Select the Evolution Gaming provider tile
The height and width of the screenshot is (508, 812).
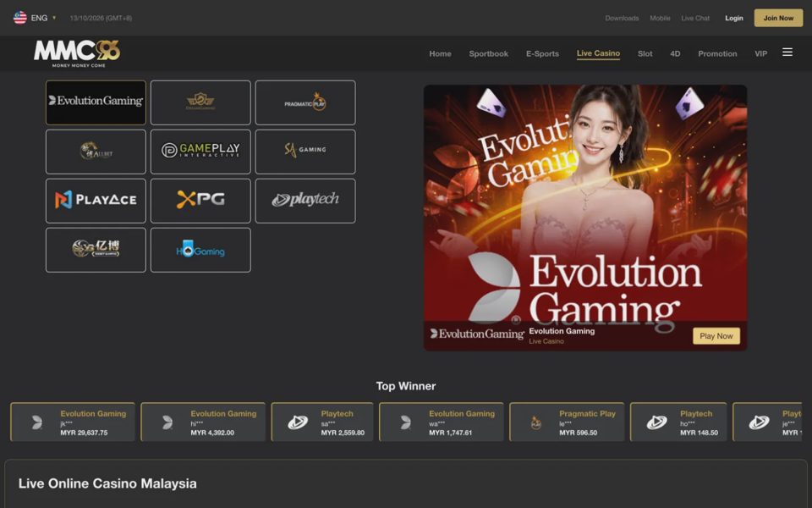click(96, 102)
